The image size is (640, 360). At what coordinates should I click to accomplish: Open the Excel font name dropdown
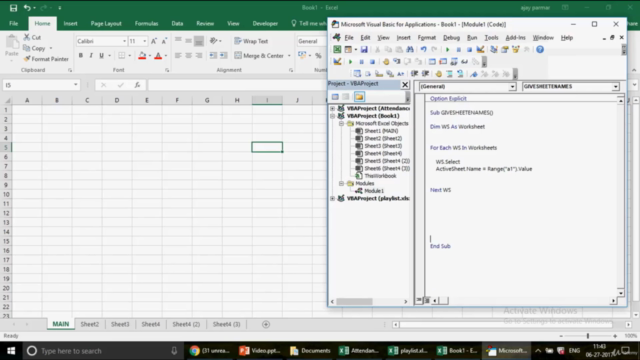(124, 41)
